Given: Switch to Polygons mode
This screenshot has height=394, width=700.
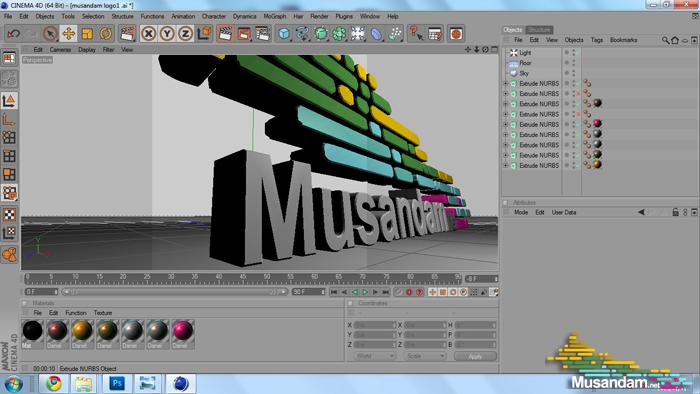Looking at the screenshot, I should pos(9,174).
